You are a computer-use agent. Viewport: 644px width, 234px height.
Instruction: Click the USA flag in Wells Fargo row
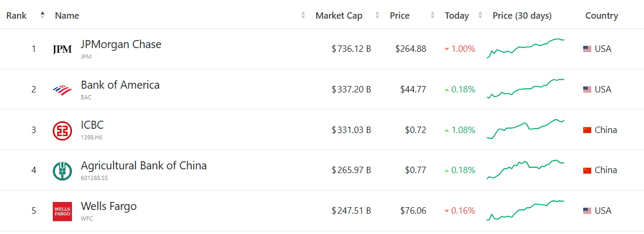[587, 211]
